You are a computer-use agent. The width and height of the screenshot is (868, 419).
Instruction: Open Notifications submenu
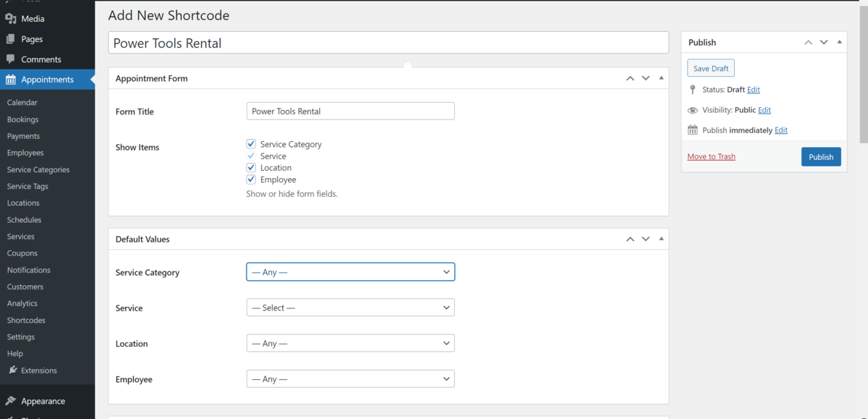pyautogui.click(x=29, y=270)
